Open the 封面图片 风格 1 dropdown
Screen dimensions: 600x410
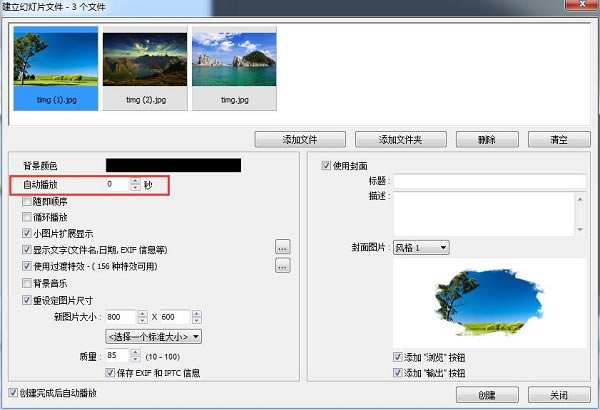(x=421, y=248)
